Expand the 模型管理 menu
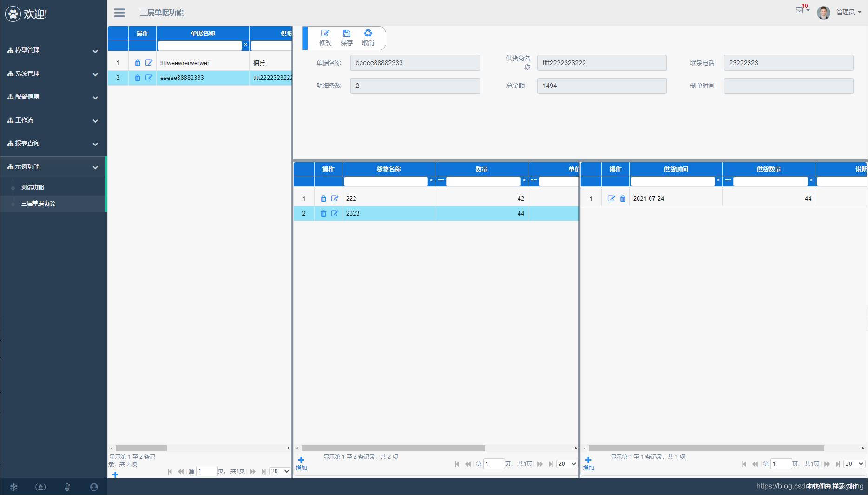Viewport: 868px width, 495px height. (x=53, y=50)
